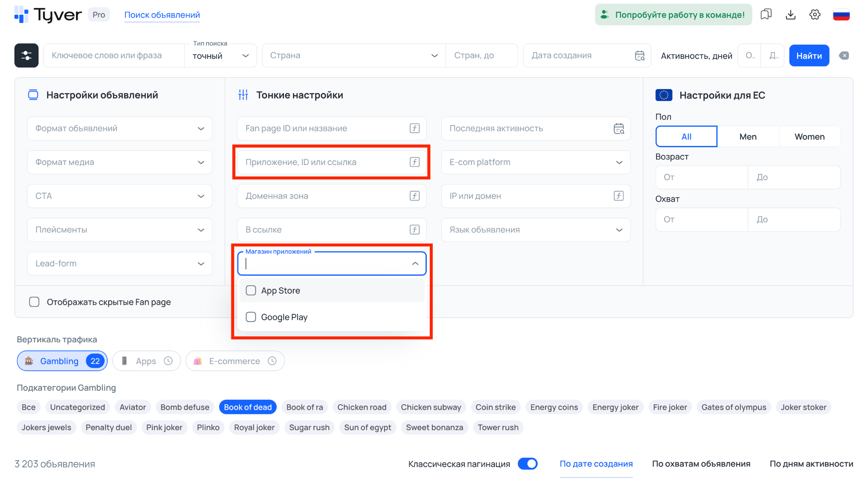This screenshot has width=868, height=487.
Task: Click the clock icon on E-commerce vertical
Action: tap(272, 361)
